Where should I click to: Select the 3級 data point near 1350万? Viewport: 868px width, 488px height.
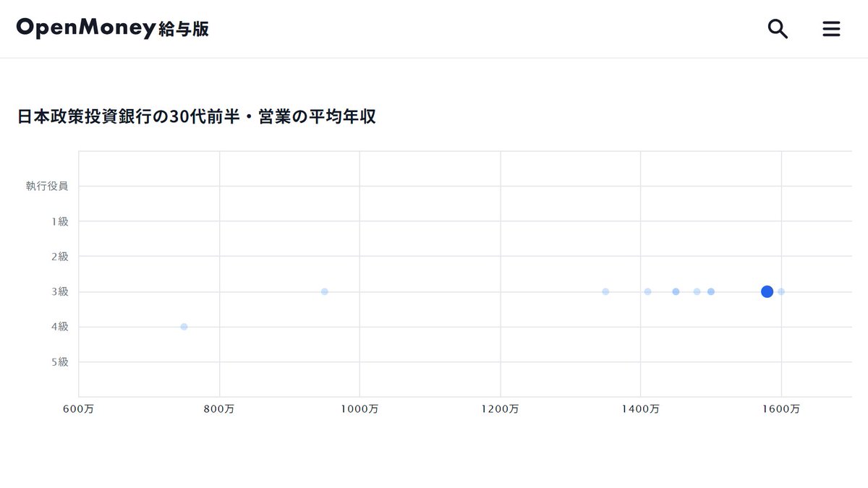605,291
